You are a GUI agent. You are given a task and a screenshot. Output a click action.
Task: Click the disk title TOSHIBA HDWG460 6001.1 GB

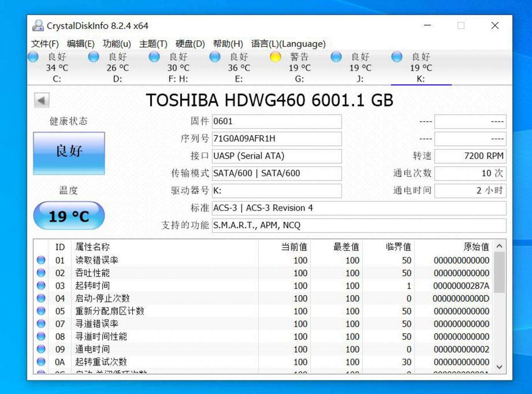(270, 100)
